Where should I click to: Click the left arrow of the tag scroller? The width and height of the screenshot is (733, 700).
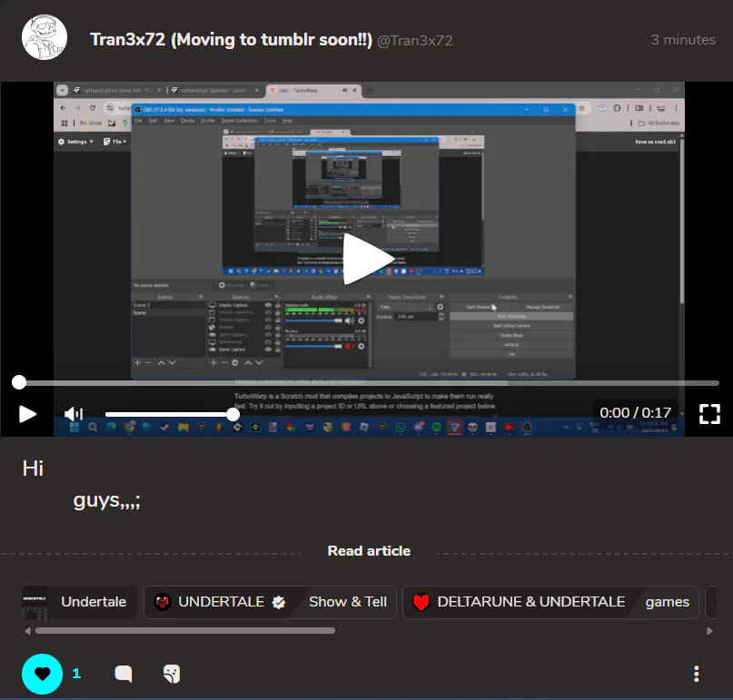tap(27, 631)
